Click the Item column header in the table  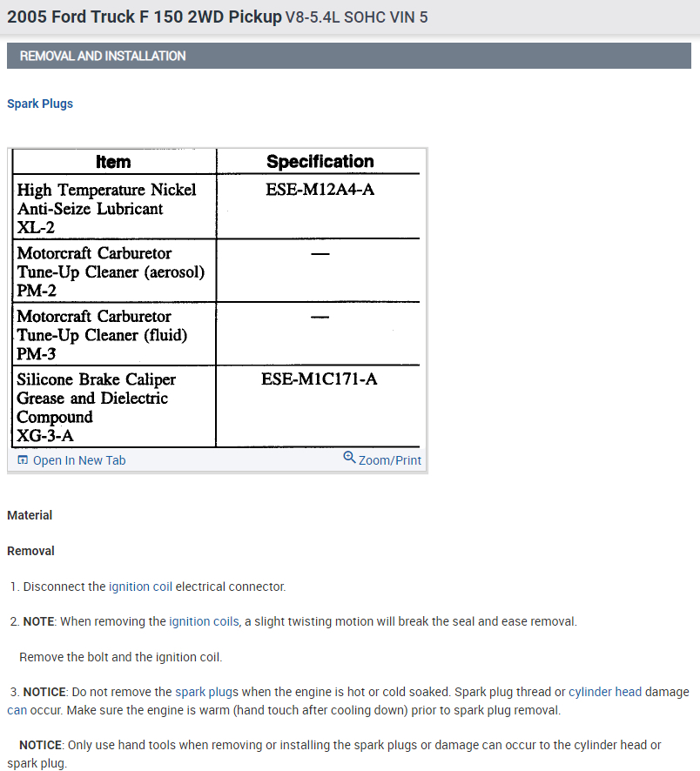tap(113, 162)
